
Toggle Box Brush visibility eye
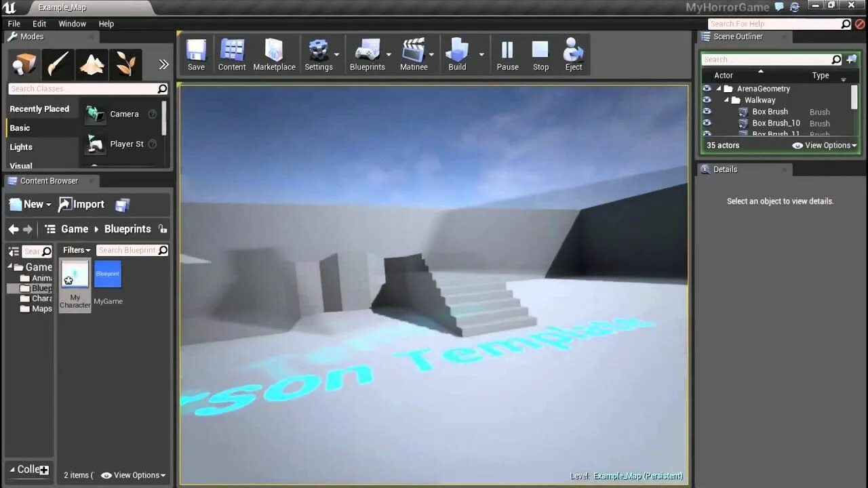pyautogui.click(x=707, y=112)
